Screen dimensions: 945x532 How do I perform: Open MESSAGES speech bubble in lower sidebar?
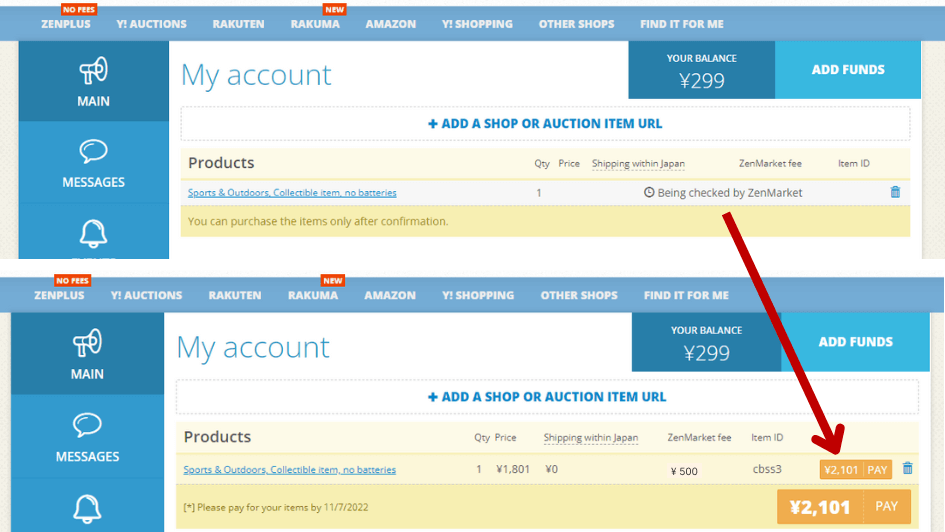pos(87,425)
